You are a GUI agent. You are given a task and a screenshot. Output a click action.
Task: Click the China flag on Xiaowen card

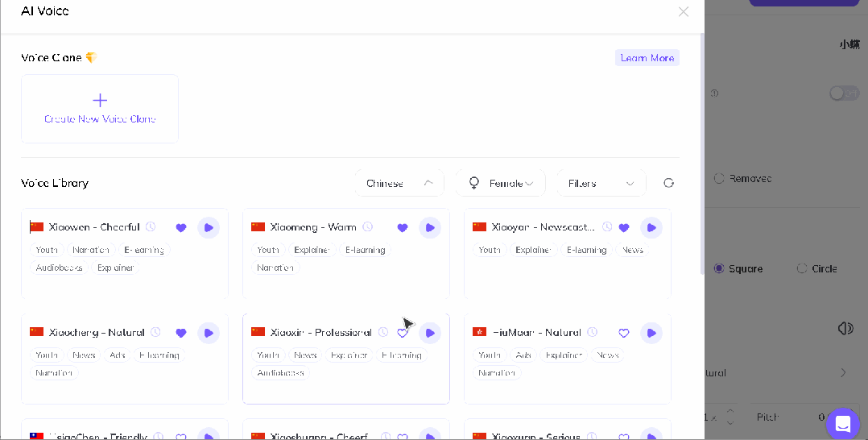(x=36, y=226)
